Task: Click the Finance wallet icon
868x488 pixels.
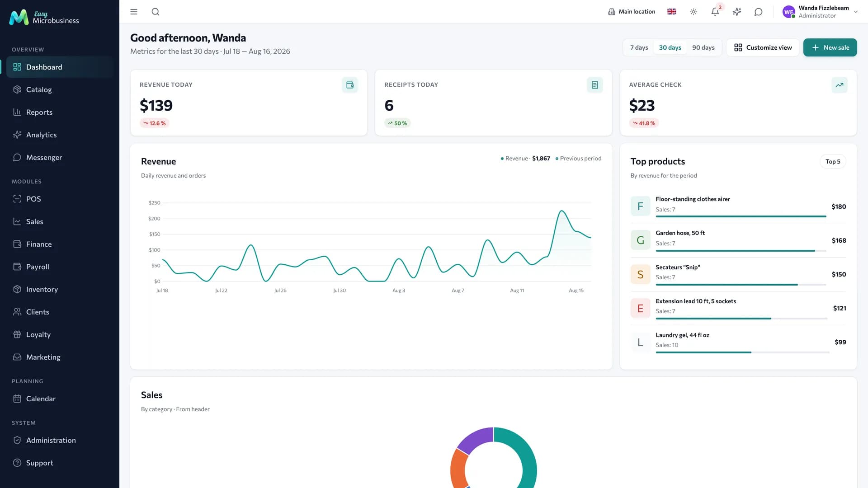Action: pyautogui.click(x=17, y=244)
